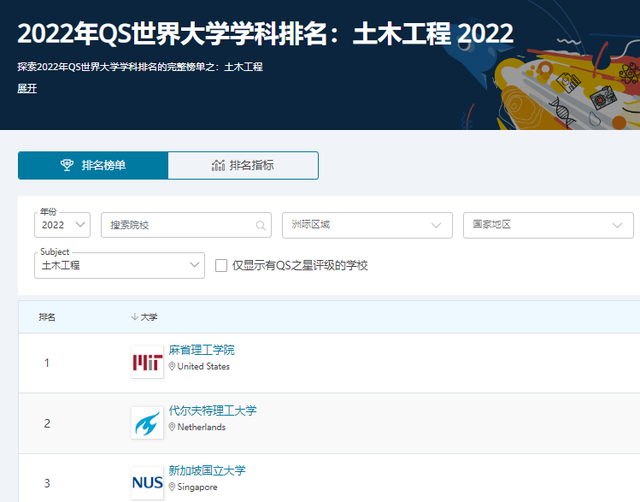Open the 新加坡国立大学 link

(x=207, y=470)
